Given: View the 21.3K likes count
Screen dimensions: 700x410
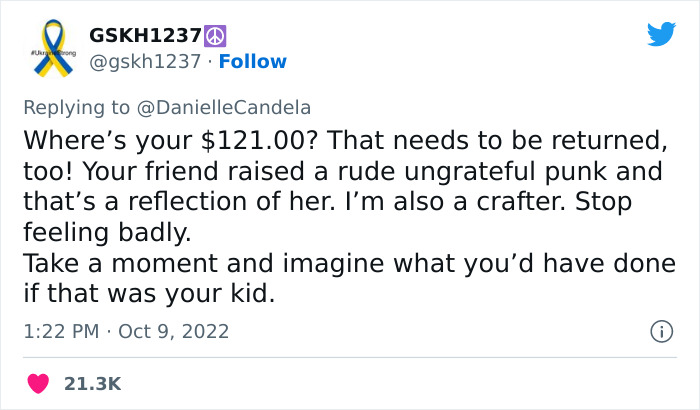Looking at the screenshot, I should (93, 383).
